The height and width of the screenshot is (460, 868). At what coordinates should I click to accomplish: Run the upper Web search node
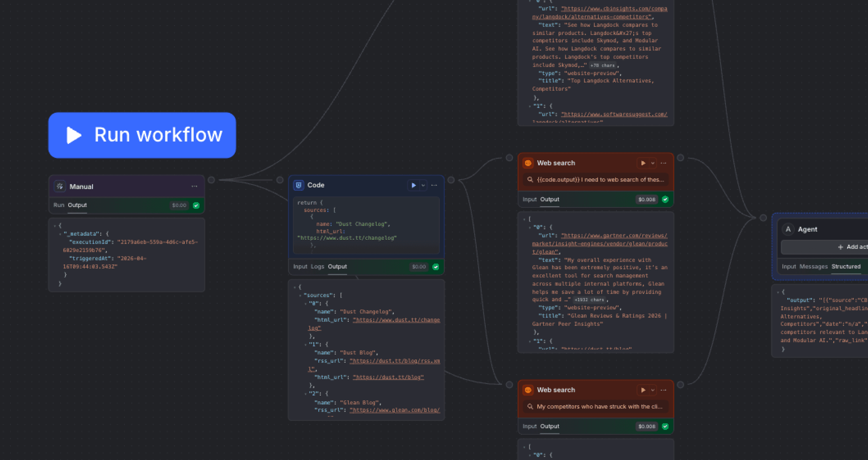(643, 163)
